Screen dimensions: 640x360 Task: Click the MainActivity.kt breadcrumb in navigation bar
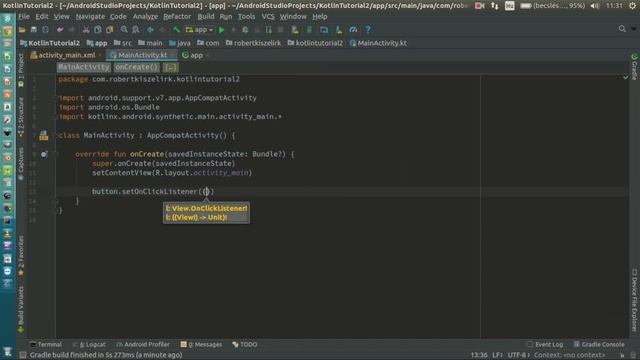click(x=378, y=43)
